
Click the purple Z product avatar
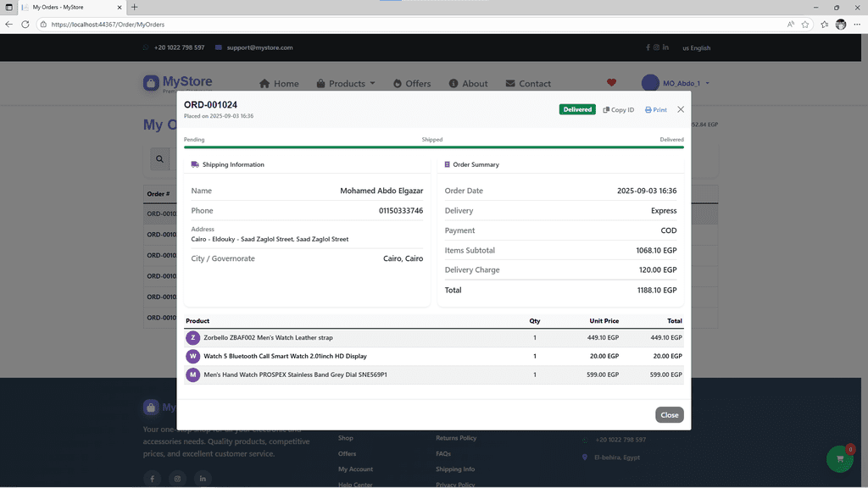coord(192,337)
